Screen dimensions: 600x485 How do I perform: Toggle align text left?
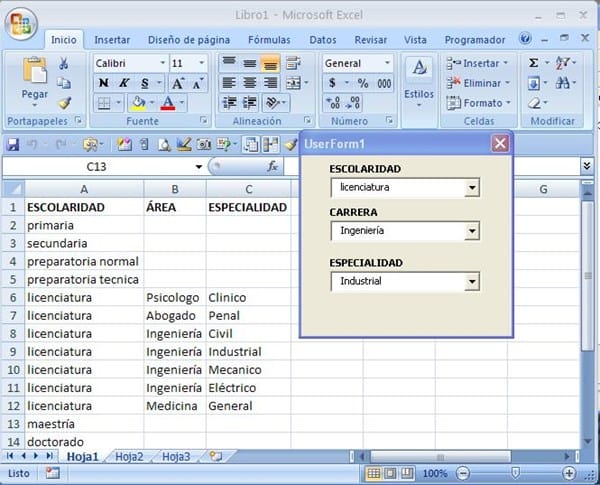pyautogui.click(x=229, y=83)
